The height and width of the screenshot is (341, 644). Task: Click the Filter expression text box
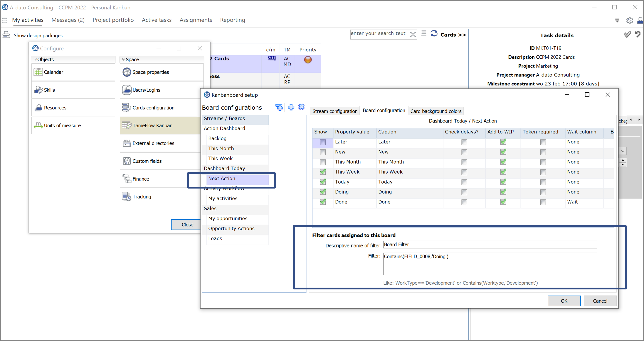click(x=490, y=264)
